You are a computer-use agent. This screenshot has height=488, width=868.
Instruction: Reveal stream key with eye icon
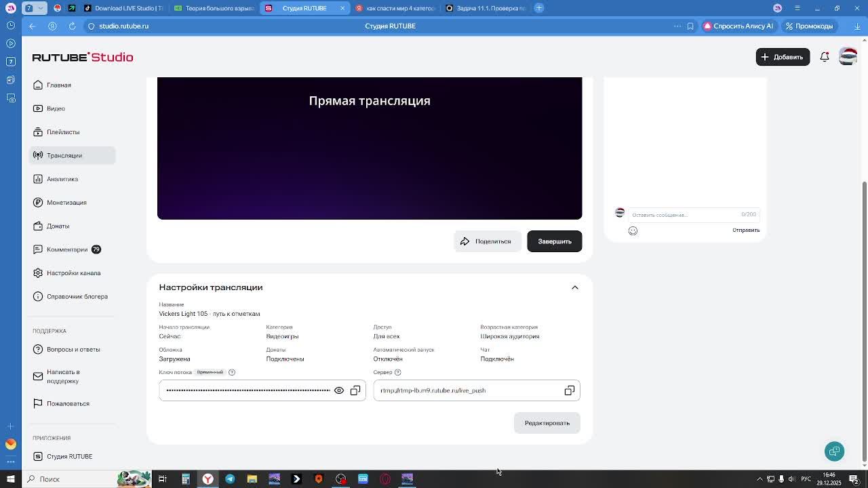[x=339, y=390]
